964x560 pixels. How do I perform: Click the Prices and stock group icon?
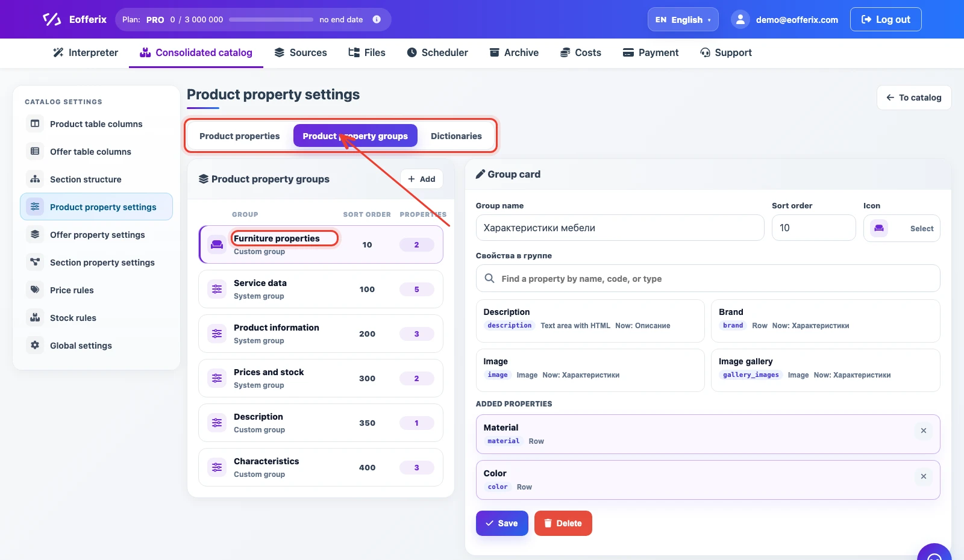pyautogui.click(x=217, y=378)
